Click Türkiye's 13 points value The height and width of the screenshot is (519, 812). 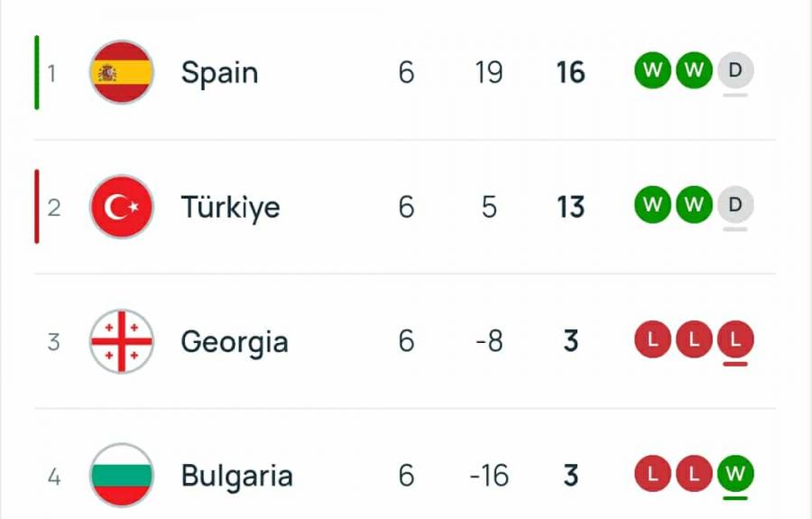click(x=570, y=207)
